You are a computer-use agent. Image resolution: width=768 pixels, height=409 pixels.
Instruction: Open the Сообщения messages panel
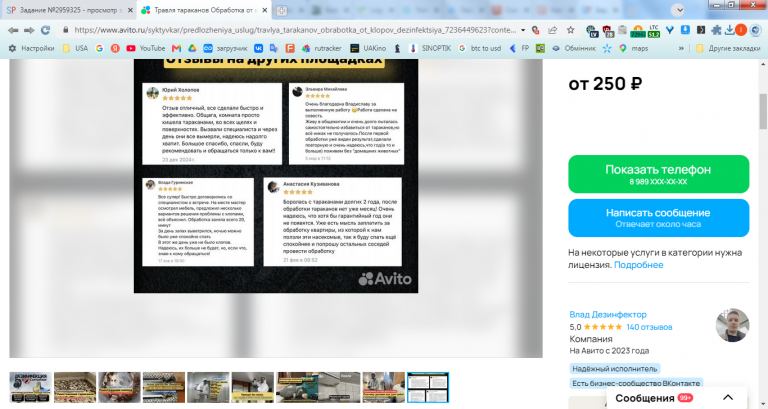pyautogui.click(x=676, y=398)
